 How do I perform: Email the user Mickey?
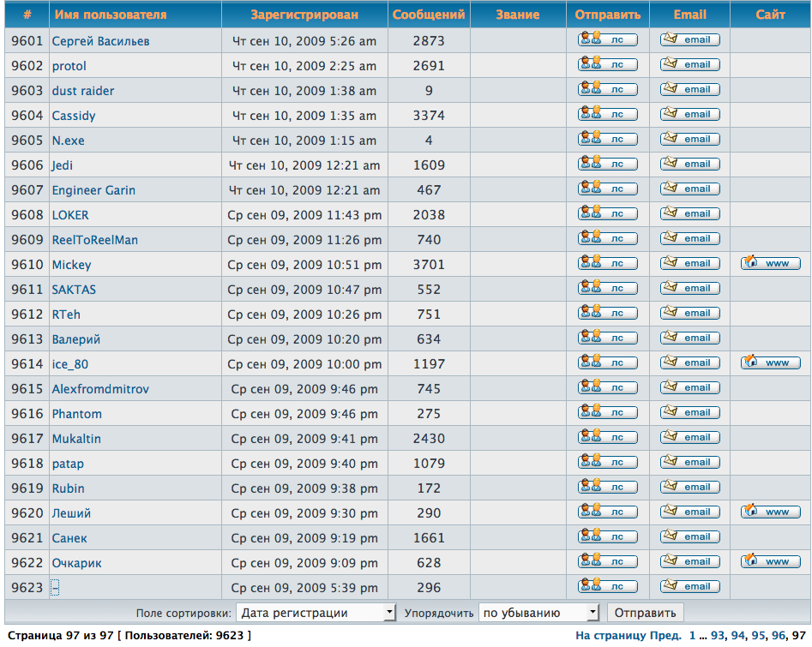tap(689, 263)
